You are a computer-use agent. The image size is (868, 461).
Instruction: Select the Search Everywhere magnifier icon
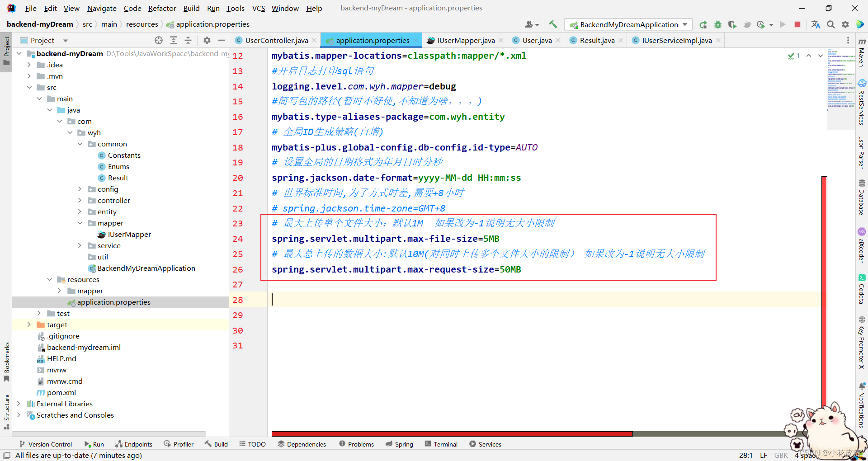pyautogui.click(x=830, y=24)
